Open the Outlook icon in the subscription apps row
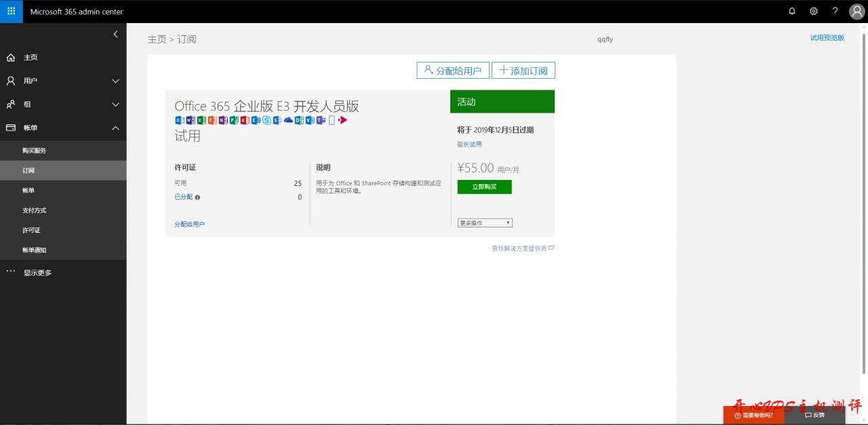The image size is (868, 425). pos(178,120)
